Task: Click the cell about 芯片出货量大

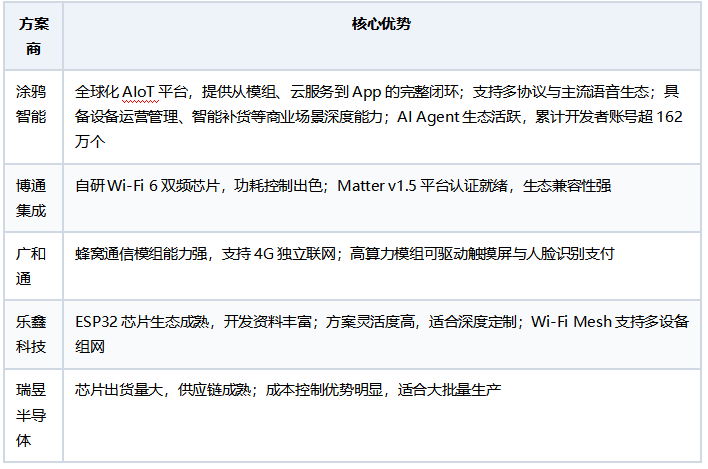Action: tap(382, 415)
